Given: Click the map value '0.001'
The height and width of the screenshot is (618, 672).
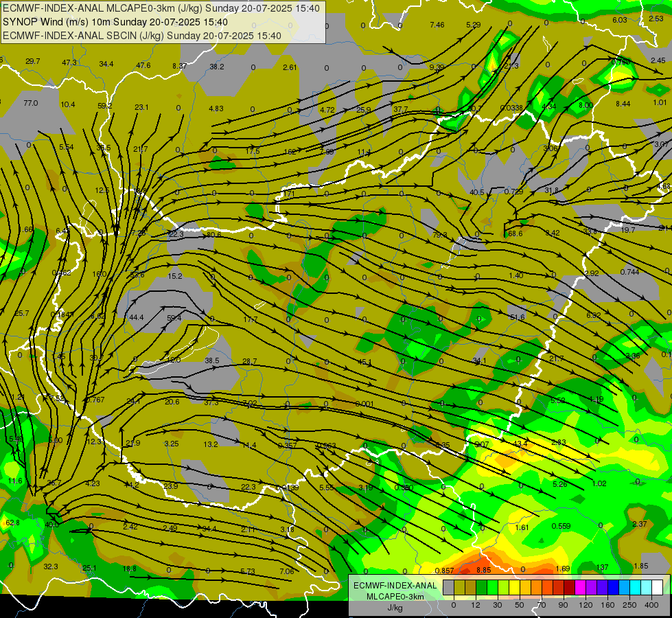Looking at the screenshot, I should click(x=364, y=404).
